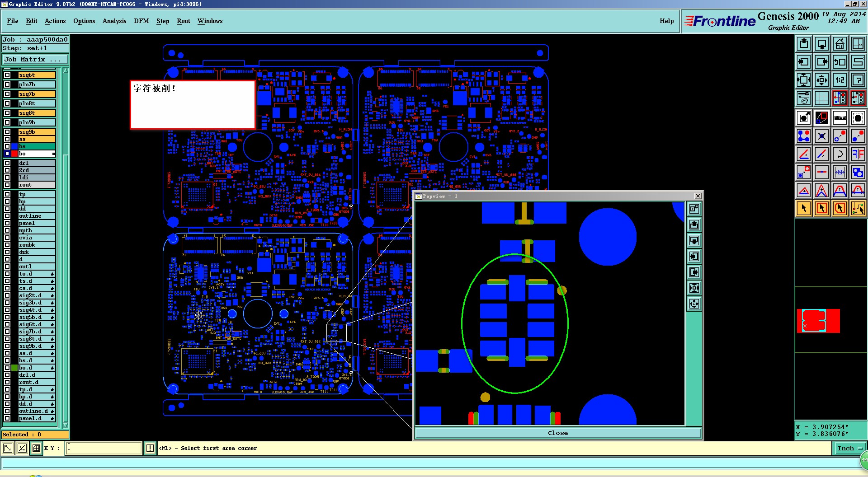This screenshot has width=868, height=477.
Task: Click pan left icon in Popview panel
Action: 694,257
